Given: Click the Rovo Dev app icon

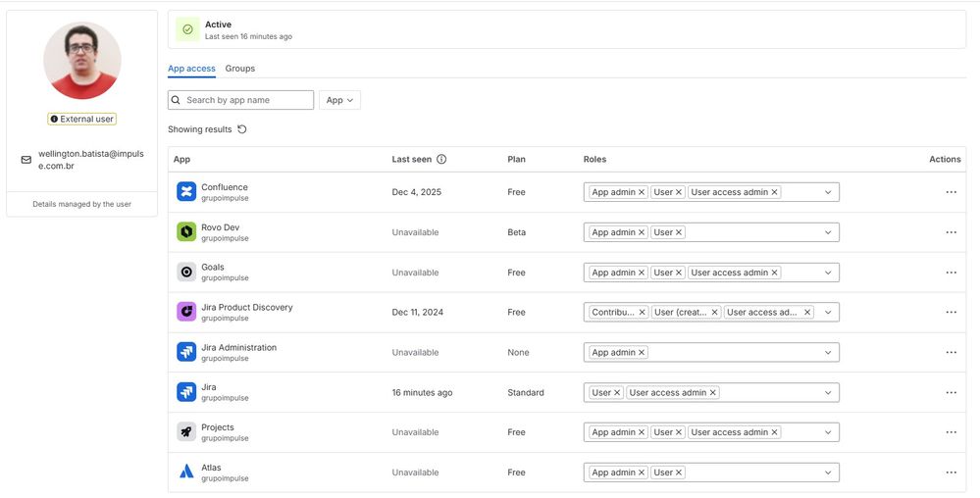Looking at the screenshot, I should click(186, 231).
